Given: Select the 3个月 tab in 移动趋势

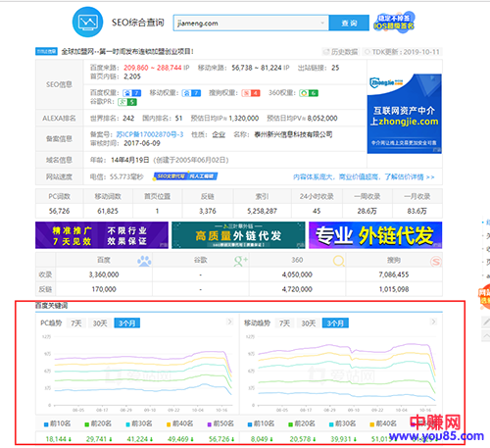Looking at the screenshot, I should coord(335,324).
